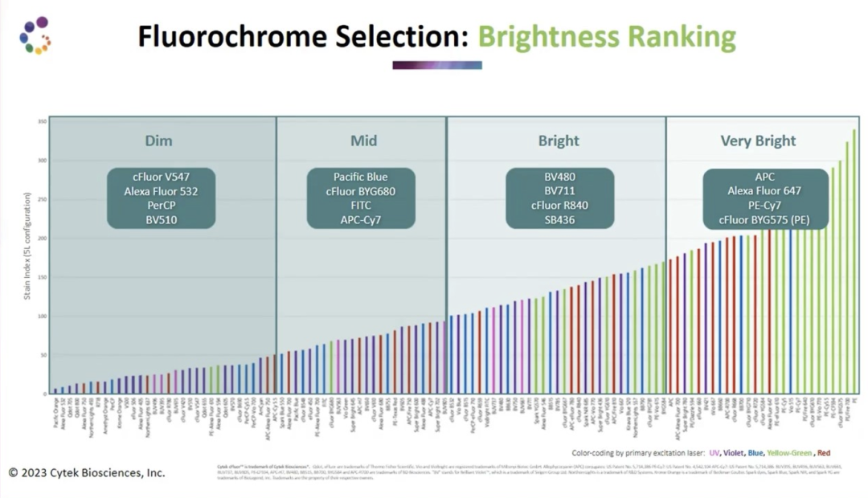Select the "Mid" section header
868x498 pixels.
click(363, 141)
